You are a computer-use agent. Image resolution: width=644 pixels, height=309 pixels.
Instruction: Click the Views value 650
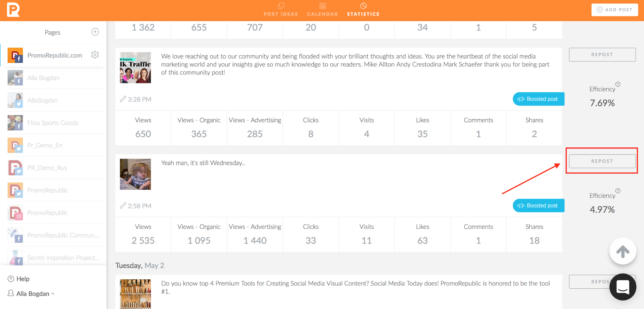click(x=143, y=134)
